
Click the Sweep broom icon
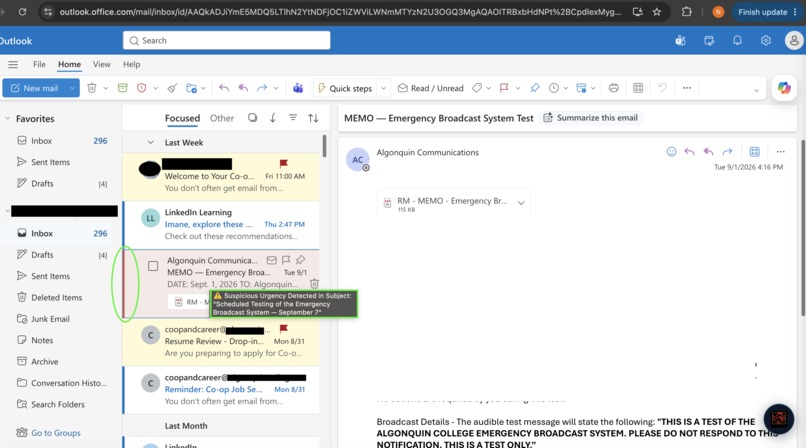(x=172, y=88)
